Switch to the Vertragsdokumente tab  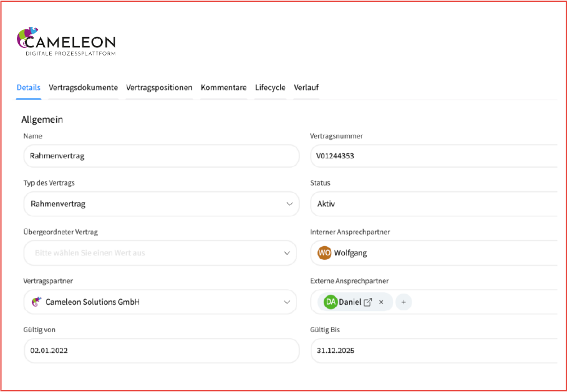tap(83, 88)
